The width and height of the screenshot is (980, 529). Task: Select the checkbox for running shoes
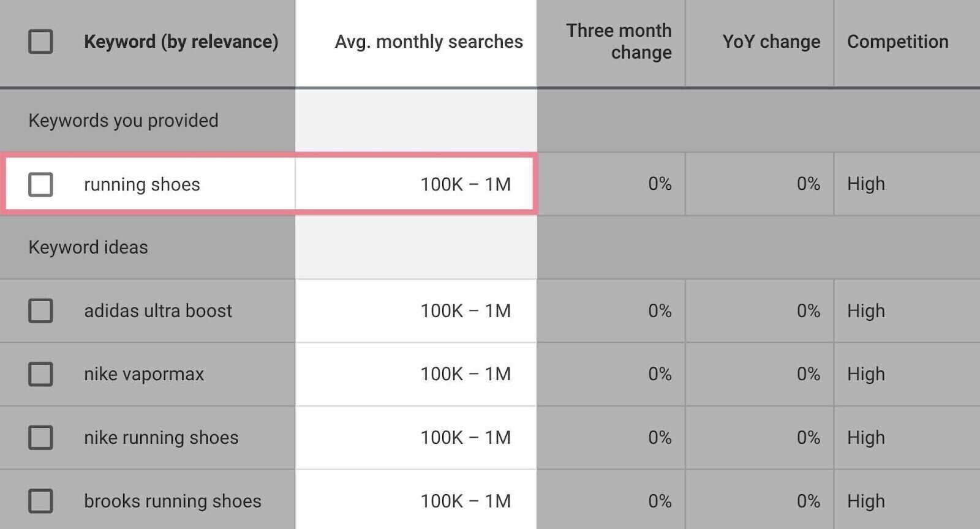tap(40, 184)
